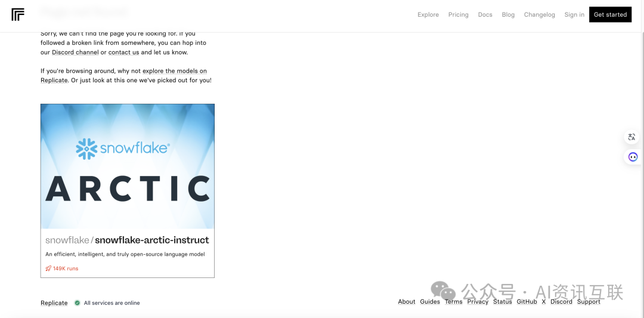Open the Blog link in header
644x318 pixels.
coord(508,15)
